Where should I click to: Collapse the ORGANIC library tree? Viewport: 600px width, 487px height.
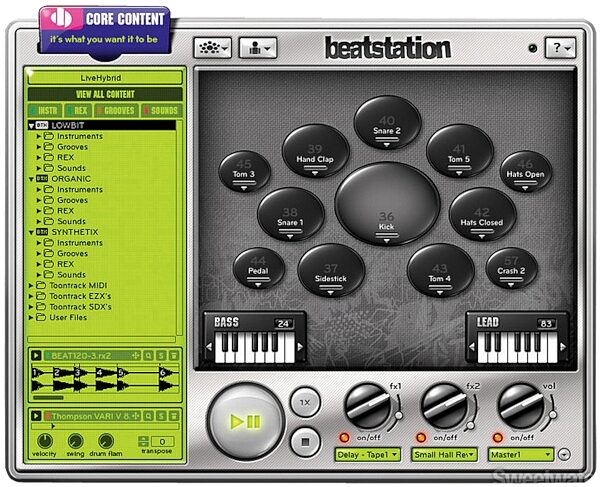[x=31, y=179]
